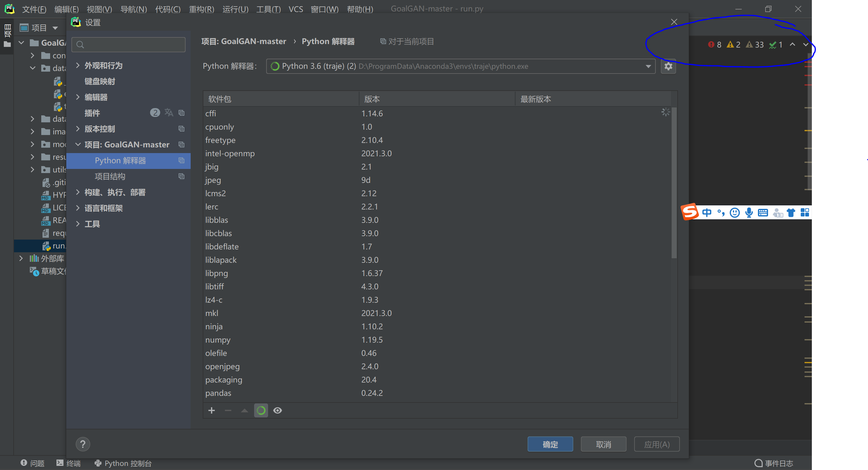
Task: Open the Python interpreter dropdown
Action: [x=648, y=66]
